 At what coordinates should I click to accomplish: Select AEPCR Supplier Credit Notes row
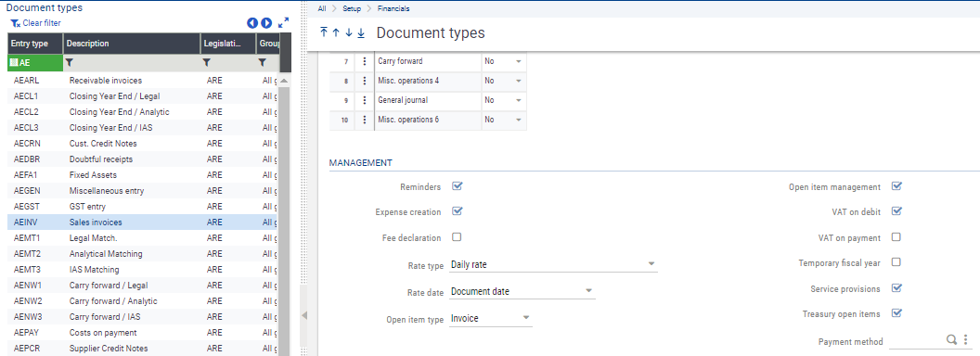click(143, 349)
